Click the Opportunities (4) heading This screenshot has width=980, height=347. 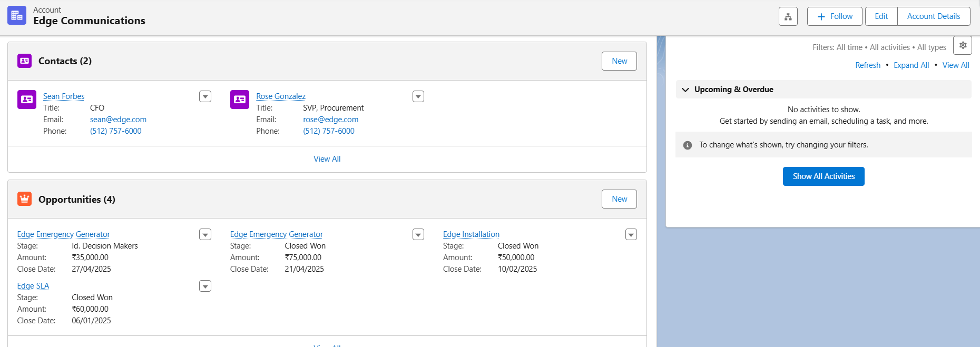click(77, 200)
